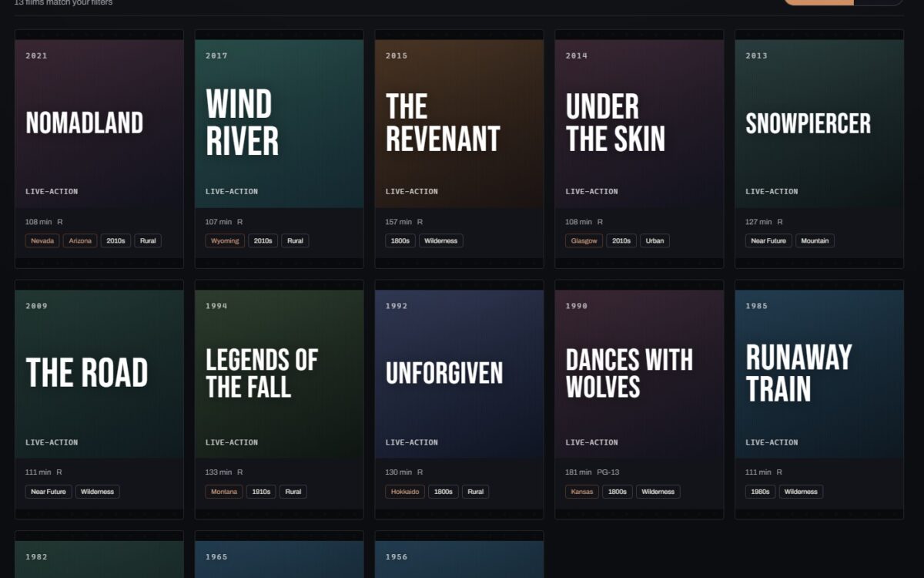Screen dimensions: 924x578
Task: Open the Nomadland film card poster
Action: [x=99, y=123]
